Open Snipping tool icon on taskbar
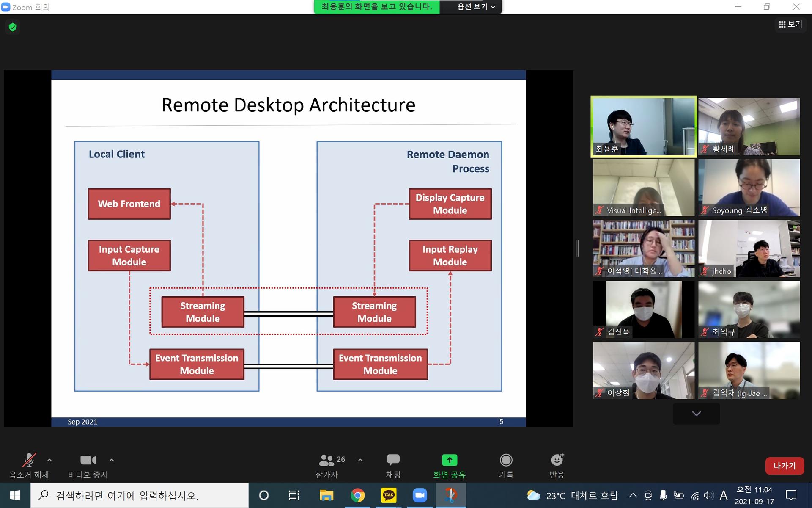Viewport: 812px width, 508px height. (x=450, y=495)
